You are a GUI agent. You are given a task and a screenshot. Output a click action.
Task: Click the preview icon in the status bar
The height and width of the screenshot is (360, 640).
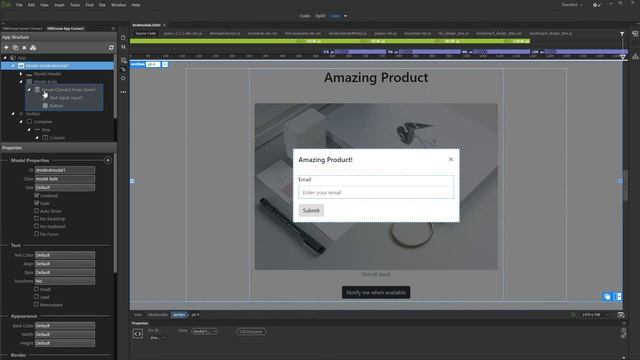(621, 315)
